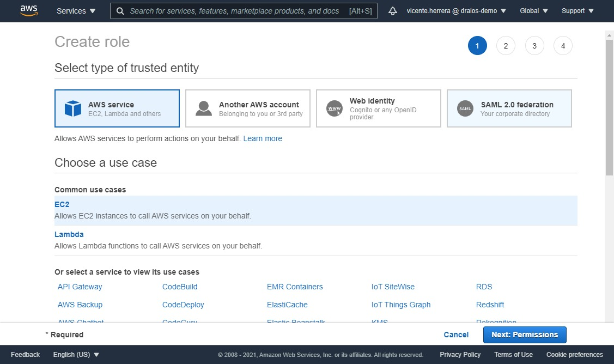Select AWS Backup service

(80, 305)
